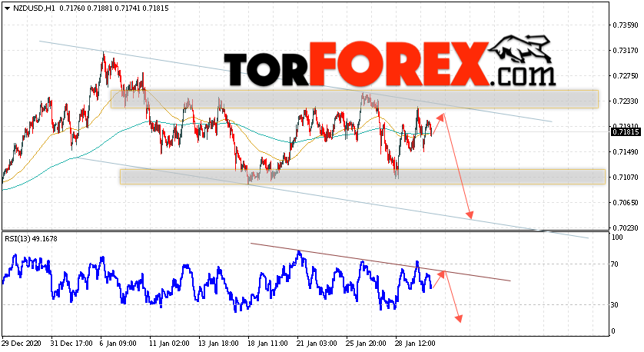Select the 0.70230 price level
644x352 pixels.
point(626,227)
